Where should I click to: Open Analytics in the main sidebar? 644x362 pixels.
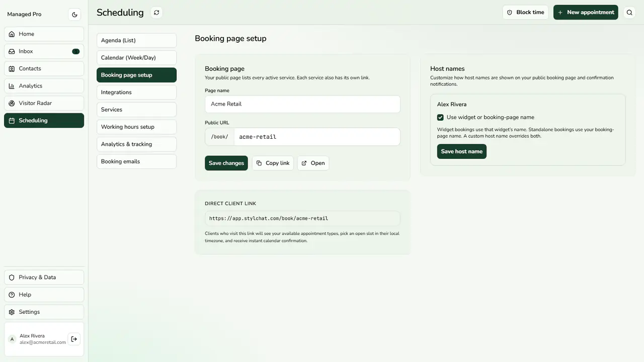[44, 86]
